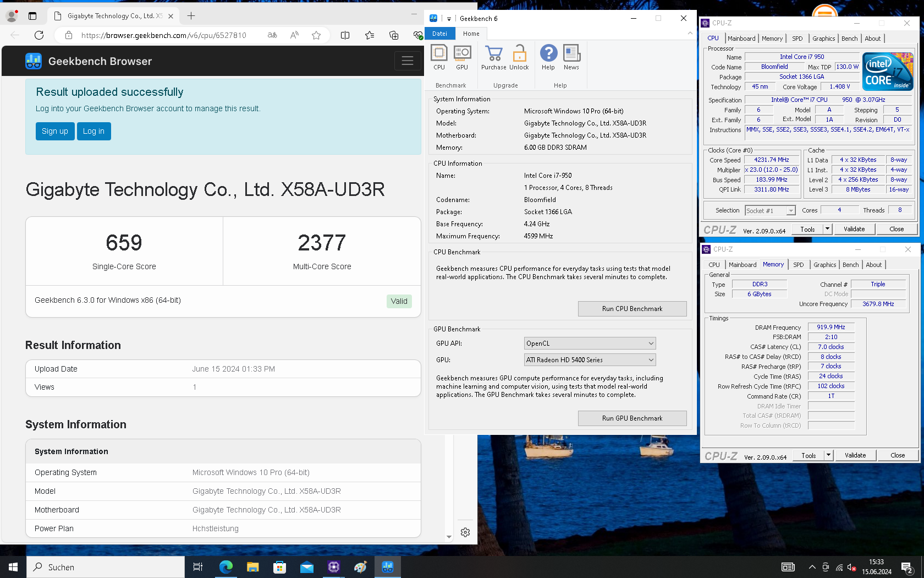Switch to Mainboard tab in upper CPU-Z window
This screenshot has height=578, width=924.
click(x=741, y=39)
